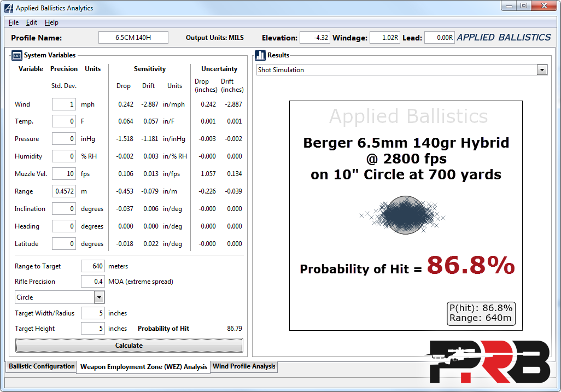561x392 pixels.
Task: Click the Temp. drop sensitivity value 0.064
Action: (126, 121)
